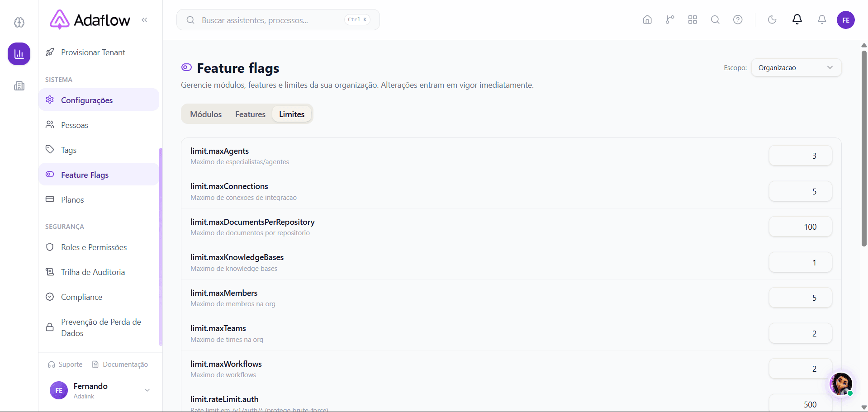
Task: Collapse the sidebar with double chevron
Action: (144, 20)
